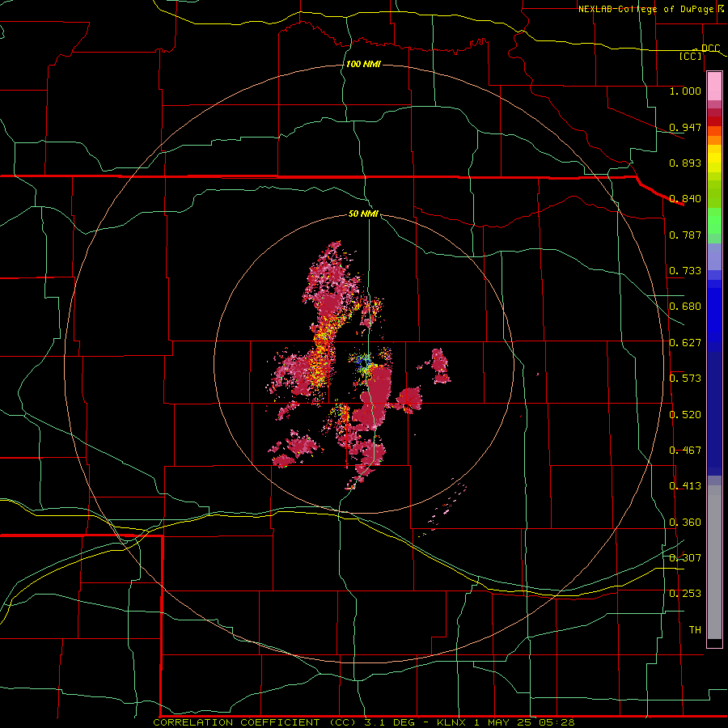Click the 0.787 color scale value
Viewport: 728px width, 728px height.
pos(685,235)
